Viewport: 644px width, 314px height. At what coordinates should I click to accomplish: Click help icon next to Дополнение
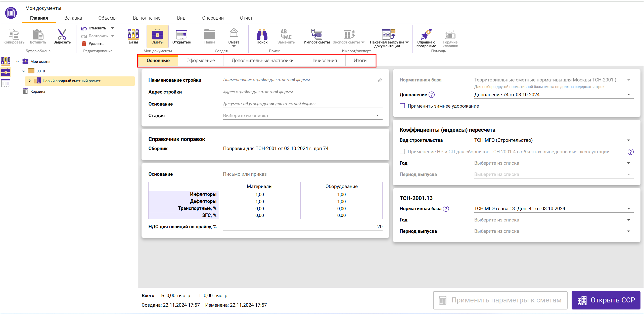click(x=431, y=95)
